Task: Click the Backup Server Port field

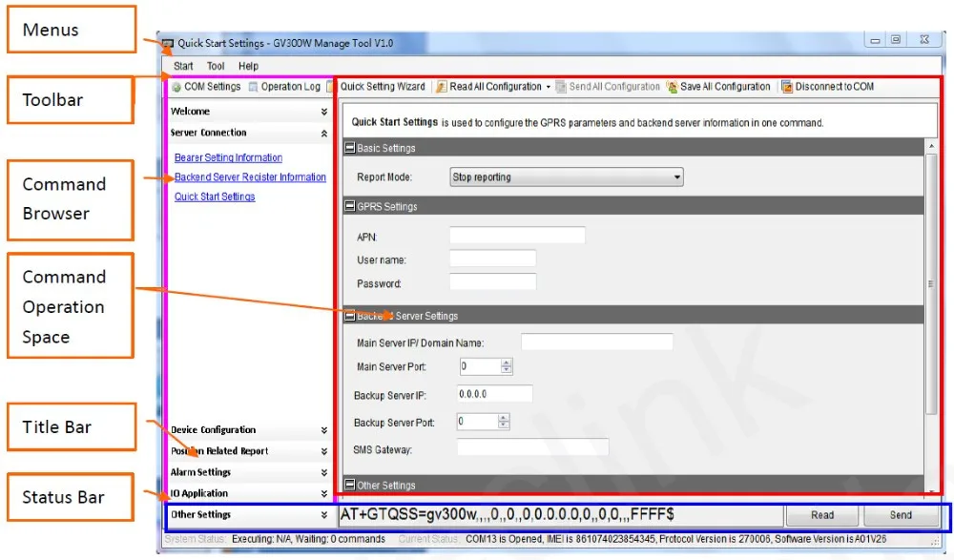Action: pyautogui.click(x=477, y=422)
